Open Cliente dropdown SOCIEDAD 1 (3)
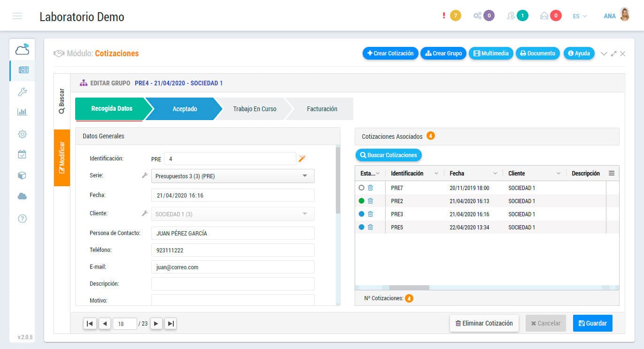The width and height of the screenshot is (644, 349). pos(233,214)
